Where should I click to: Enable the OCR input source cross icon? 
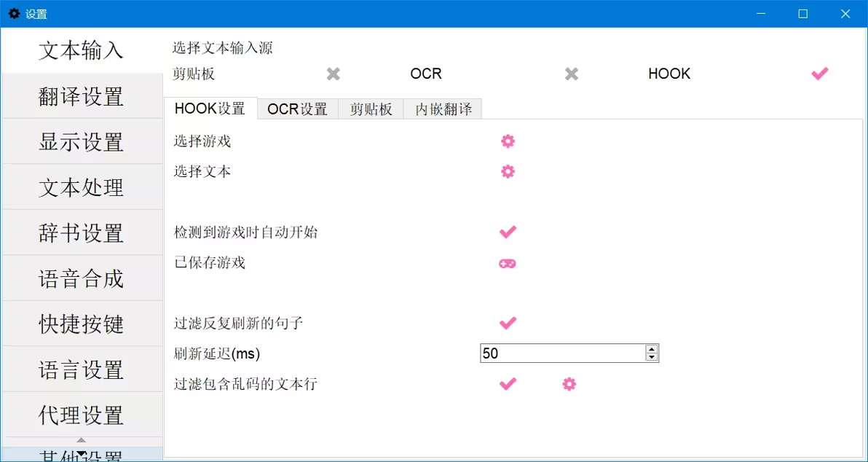click(572, 74)
